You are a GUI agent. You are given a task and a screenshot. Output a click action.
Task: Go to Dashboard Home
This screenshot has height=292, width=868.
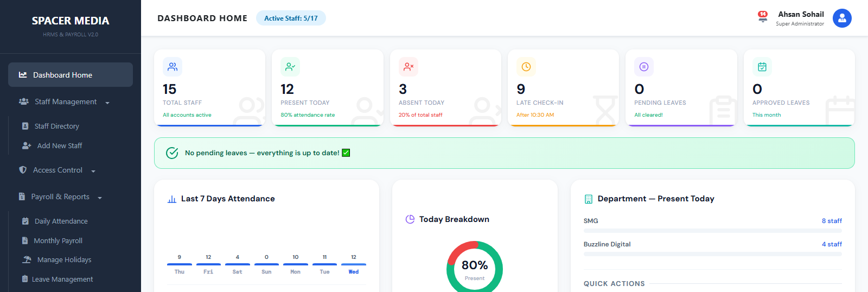(71, 75)
